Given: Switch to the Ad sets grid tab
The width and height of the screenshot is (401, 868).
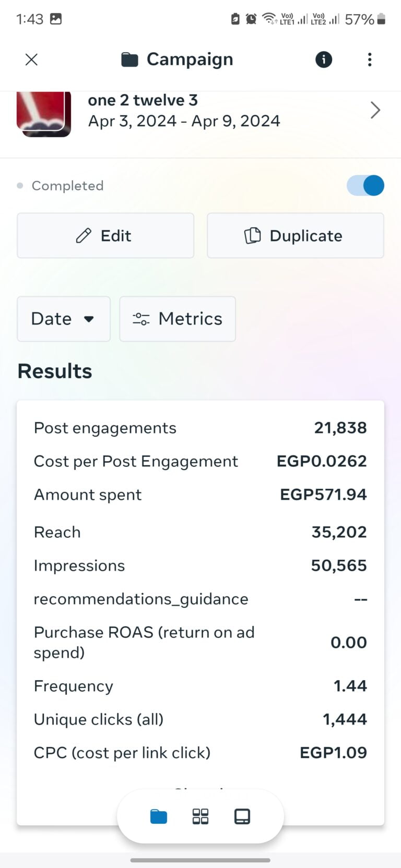Looking at the screenshot, I should tap(200, 816).
